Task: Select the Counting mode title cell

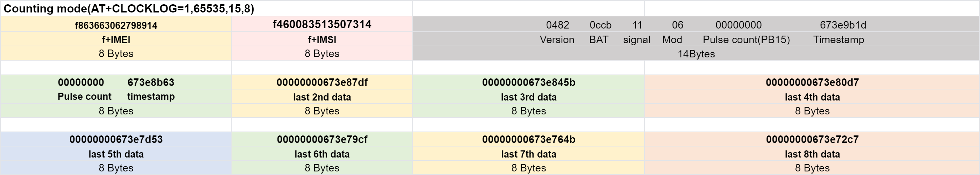Action: pyautogui.click(x=206, y=8)
